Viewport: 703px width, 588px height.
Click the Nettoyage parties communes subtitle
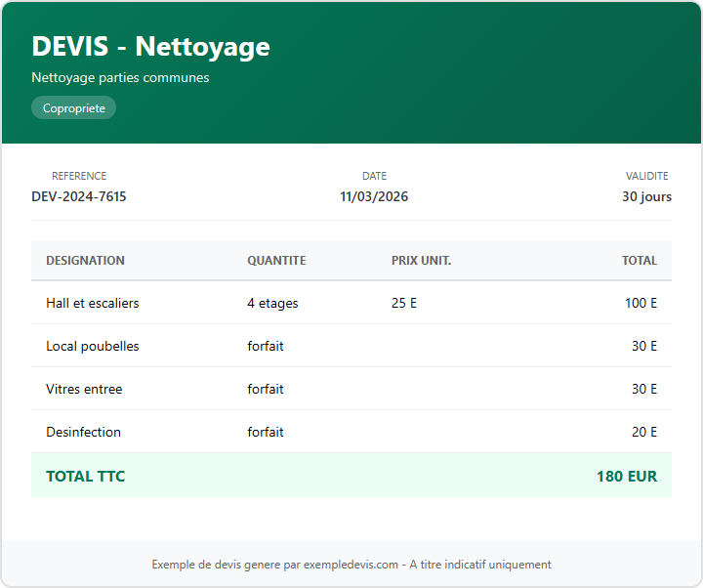click(120, 77)
